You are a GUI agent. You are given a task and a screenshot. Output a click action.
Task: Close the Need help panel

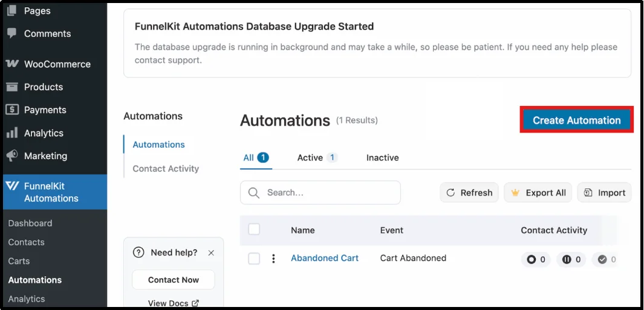point(211,253)
